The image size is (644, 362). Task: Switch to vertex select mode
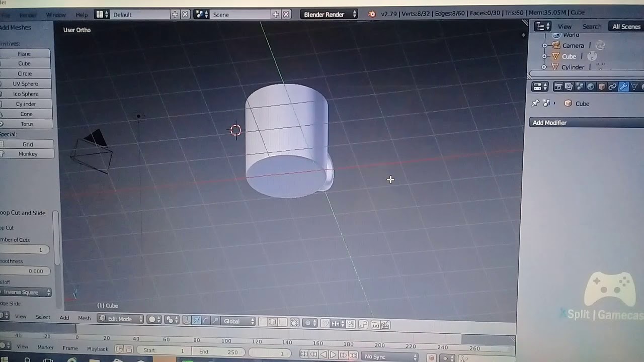[x=263, y=322]
